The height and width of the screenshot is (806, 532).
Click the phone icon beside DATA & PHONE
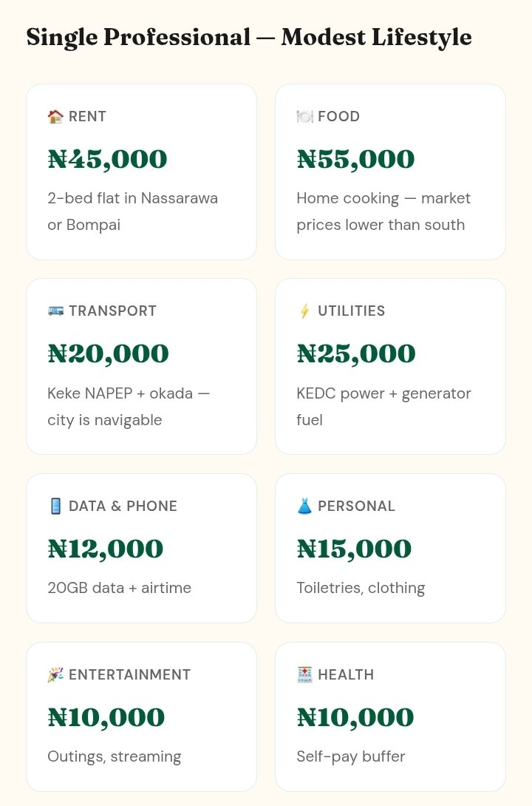pos(55,507)
